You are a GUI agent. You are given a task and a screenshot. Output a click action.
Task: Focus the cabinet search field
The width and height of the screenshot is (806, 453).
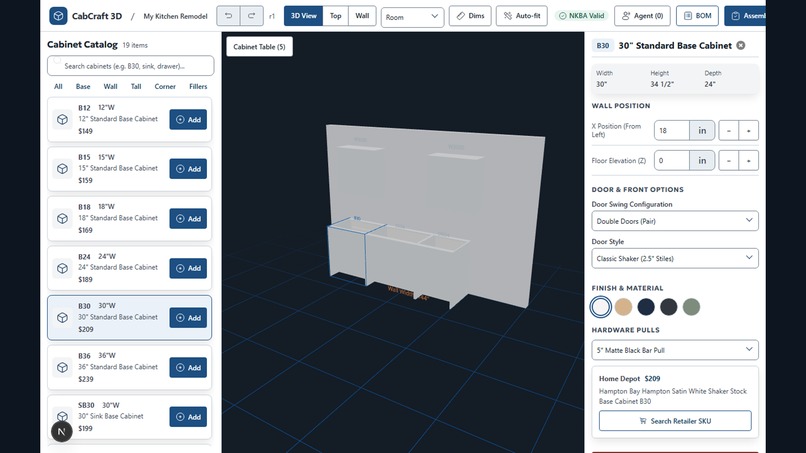131,66
